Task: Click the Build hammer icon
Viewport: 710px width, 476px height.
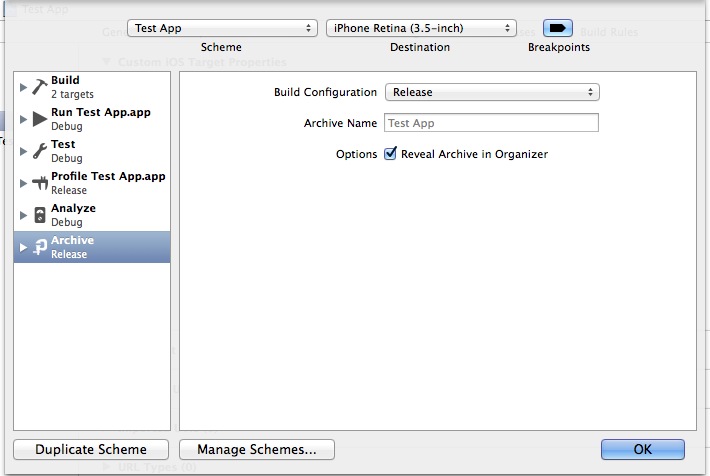Action: click(40, 87)
